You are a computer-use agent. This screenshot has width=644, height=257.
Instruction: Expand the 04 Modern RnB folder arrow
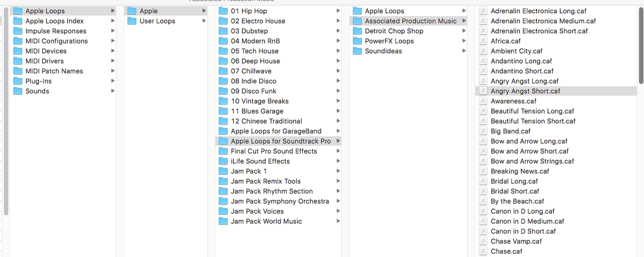338,41
